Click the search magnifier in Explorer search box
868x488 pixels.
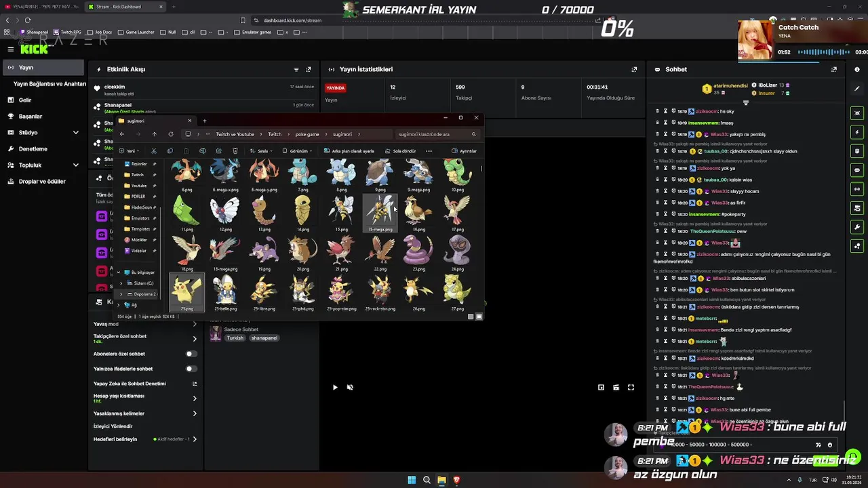point(473,134)
